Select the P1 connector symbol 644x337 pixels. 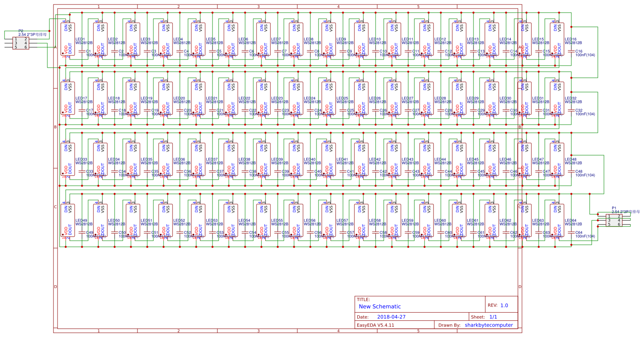[x=614, y=220]
